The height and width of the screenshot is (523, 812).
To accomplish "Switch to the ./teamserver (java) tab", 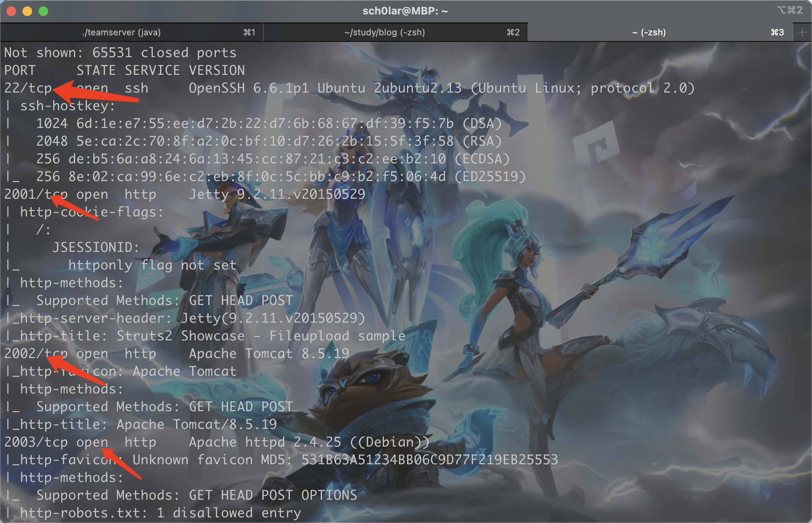I will click(131, 32).
